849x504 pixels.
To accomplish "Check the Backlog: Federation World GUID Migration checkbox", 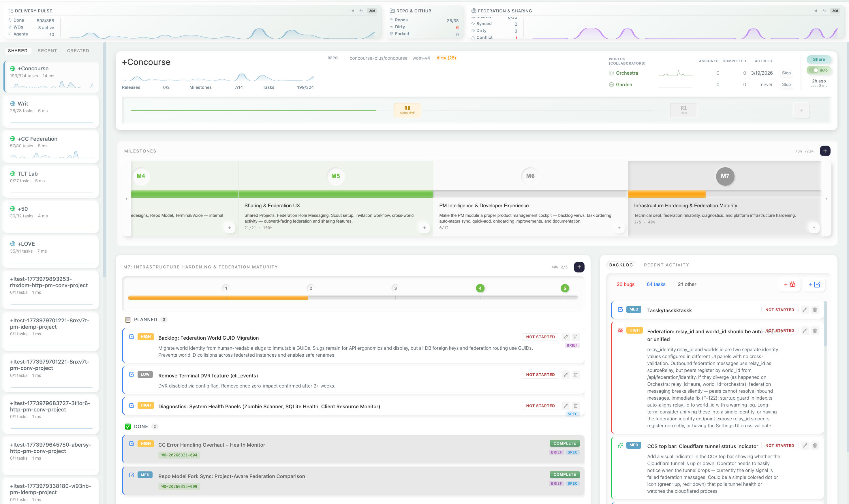I will pos(132,336).
